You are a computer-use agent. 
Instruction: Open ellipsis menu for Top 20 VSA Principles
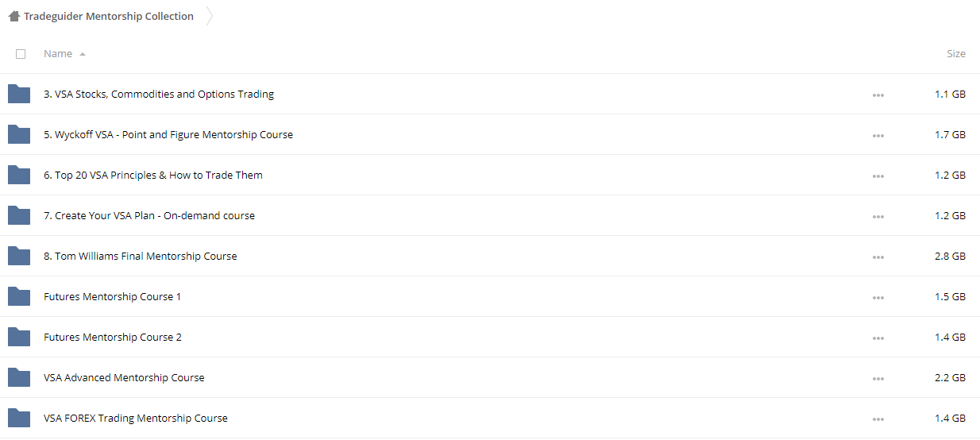click(878, 176)
